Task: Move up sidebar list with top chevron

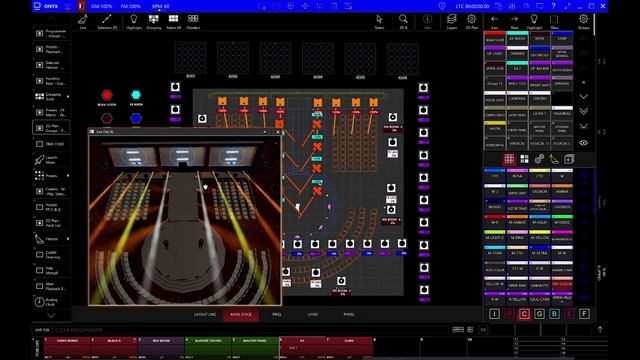Action: point(51,18)
